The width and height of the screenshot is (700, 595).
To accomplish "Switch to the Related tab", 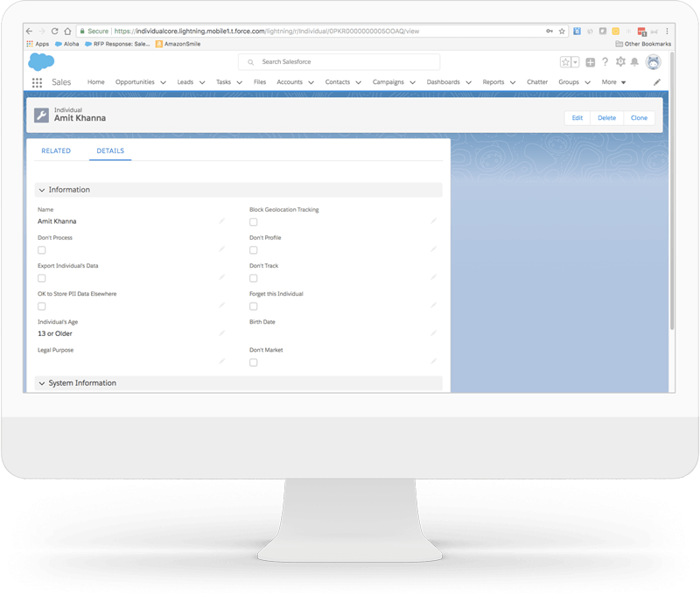I will pos(56,150).
